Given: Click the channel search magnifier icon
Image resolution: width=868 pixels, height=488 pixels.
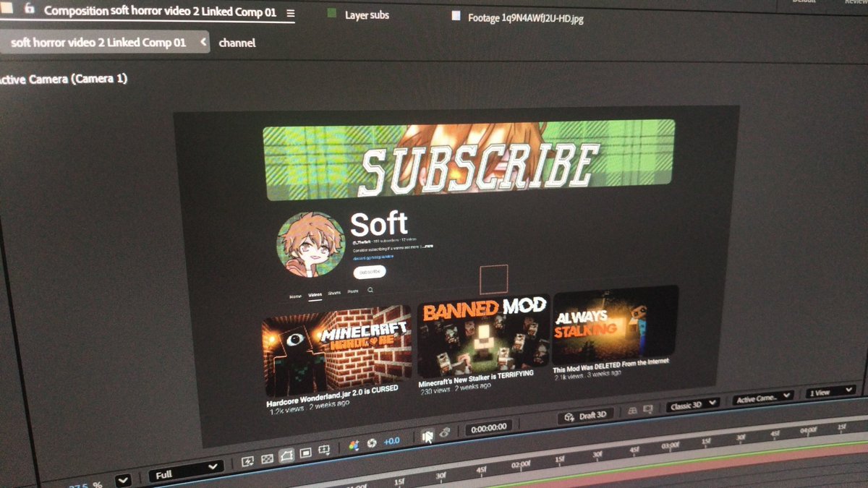Looking at the screenshot, I should pos(370,289).
